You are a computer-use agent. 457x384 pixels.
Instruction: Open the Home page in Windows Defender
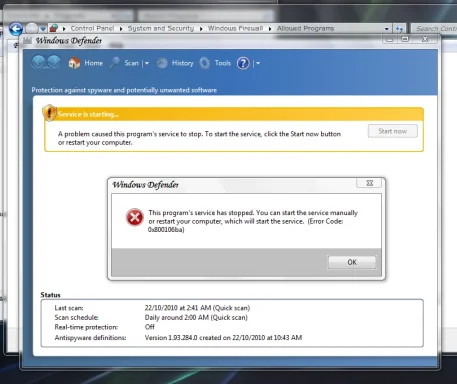74,63
